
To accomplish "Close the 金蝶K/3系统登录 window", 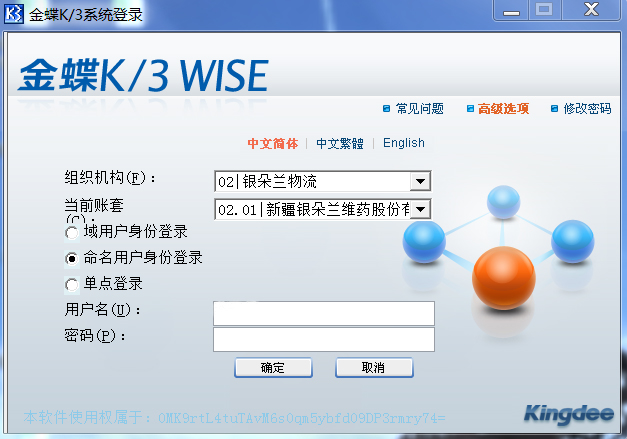I will tap(591, 10).
